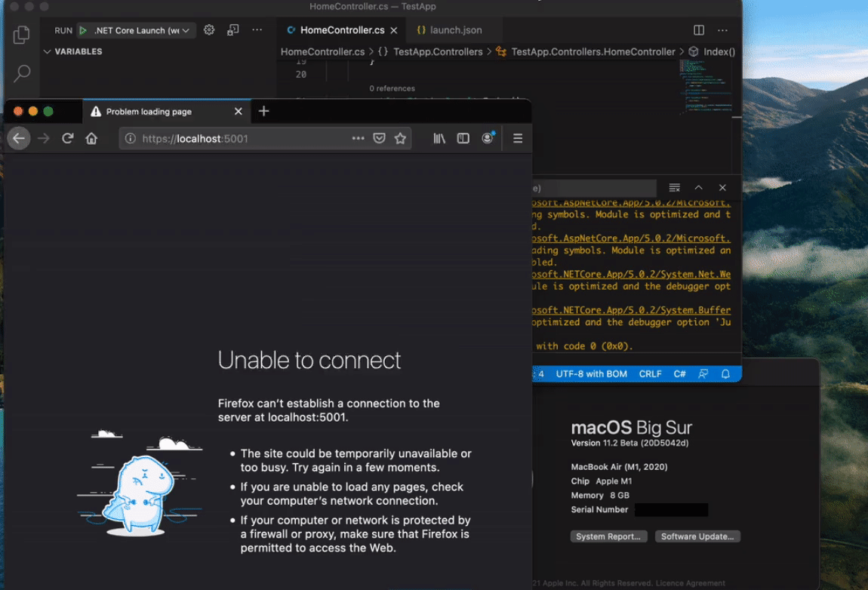The width and height of the screenshot is (868, 590).
Task: Open the Explorer icon in VS Code sidebar
Action: (x=21, y=35)
